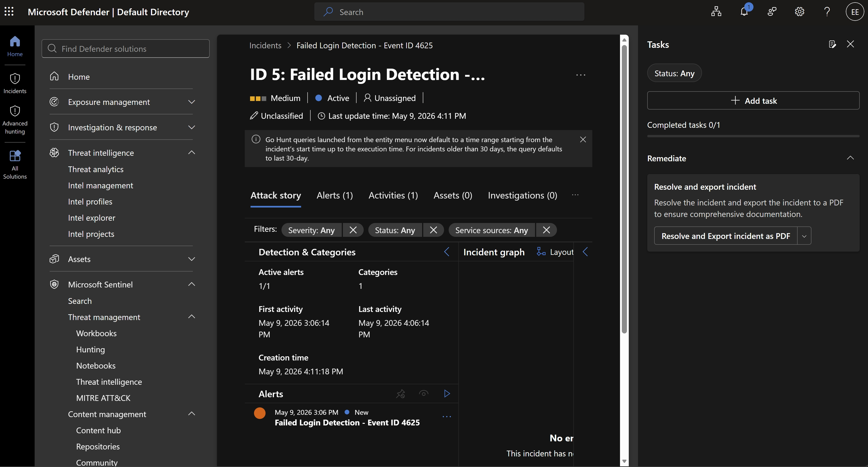
Task: Toggle the alerts visibility eye icon
Action: tap(423, 394)
